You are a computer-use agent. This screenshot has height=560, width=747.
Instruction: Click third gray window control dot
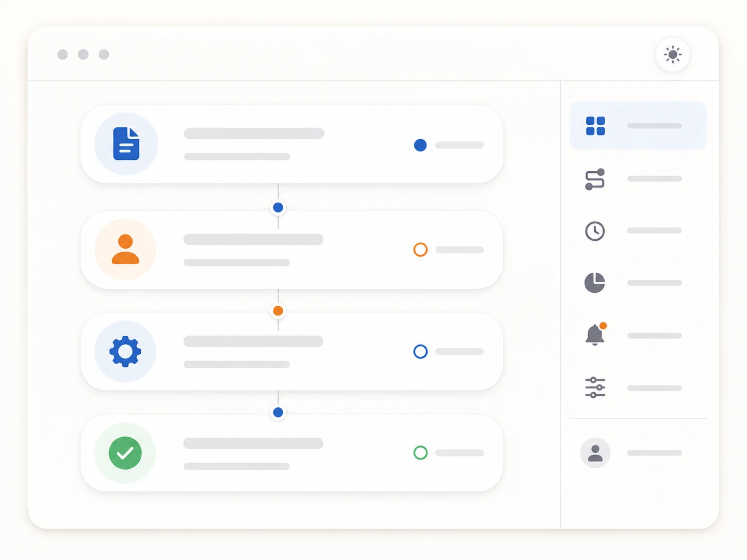(104, 55)
